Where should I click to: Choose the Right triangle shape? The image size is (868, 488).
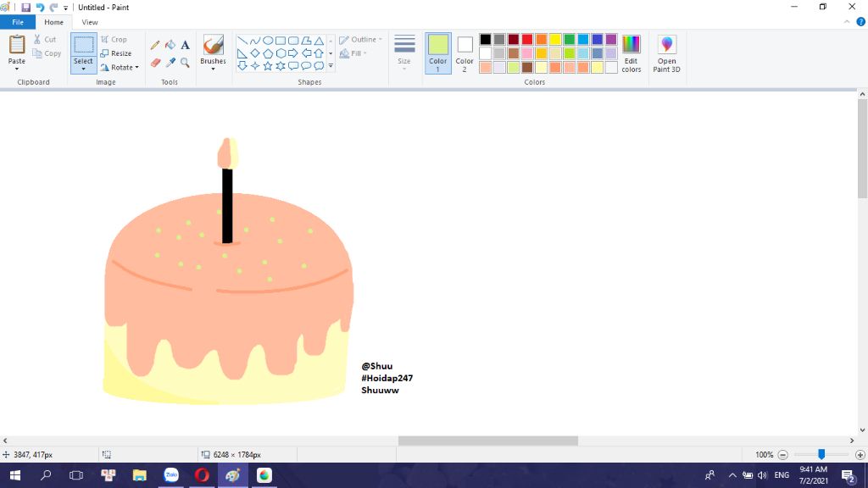tap(242, 53)
